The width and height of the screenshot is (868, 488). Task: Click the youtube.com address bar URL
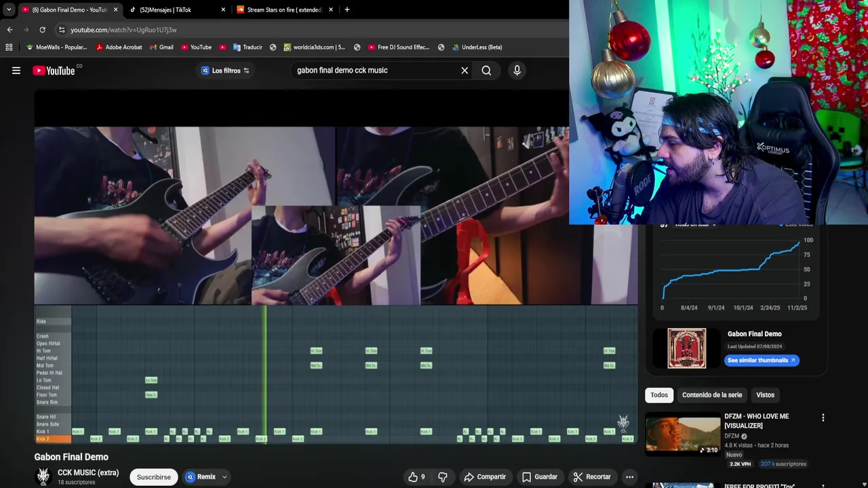[x=123, y=30]
